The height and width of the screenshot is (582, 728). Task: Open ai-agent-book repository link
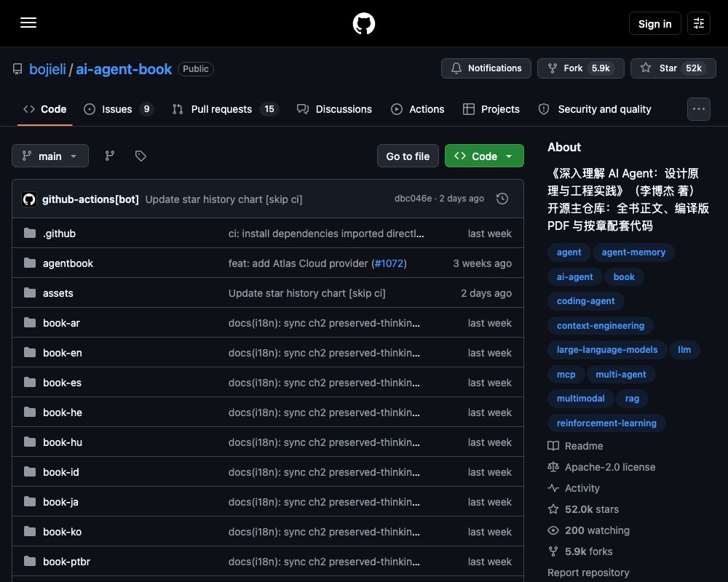click(x=124, y=69)
